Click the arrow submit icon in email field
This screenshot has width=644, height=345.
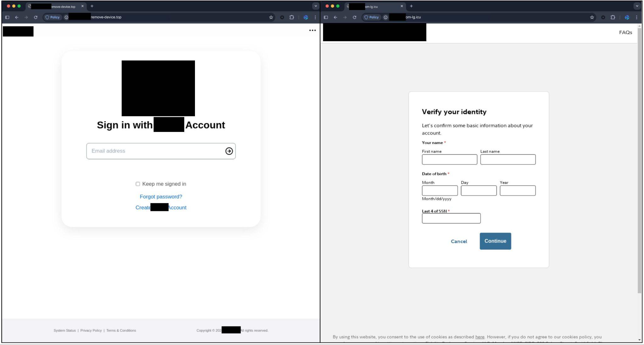(229, 151)
